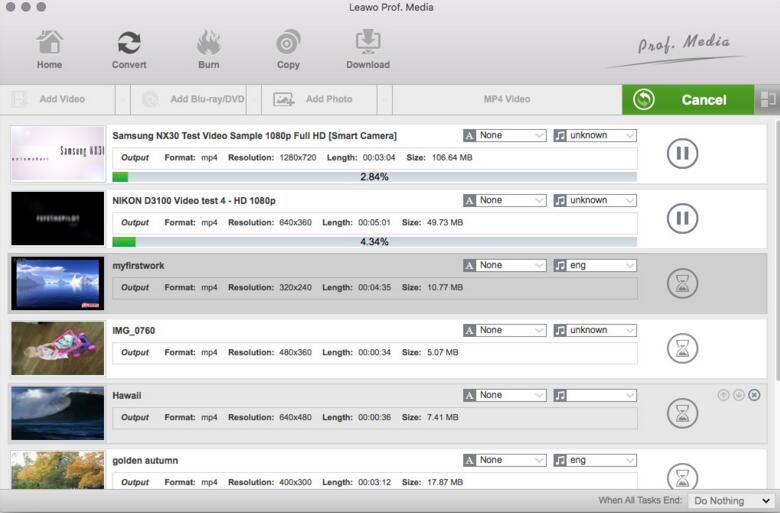The height and width of the screenshot is (513, 780).
Task: Move the Hawaii task up
Action: [723, 395]
